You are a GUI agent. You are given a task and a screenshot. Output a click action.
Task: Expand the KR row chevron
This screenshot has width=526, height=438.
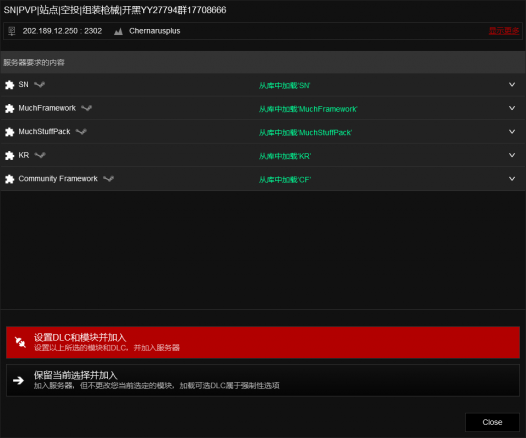[x=512, y=155]
